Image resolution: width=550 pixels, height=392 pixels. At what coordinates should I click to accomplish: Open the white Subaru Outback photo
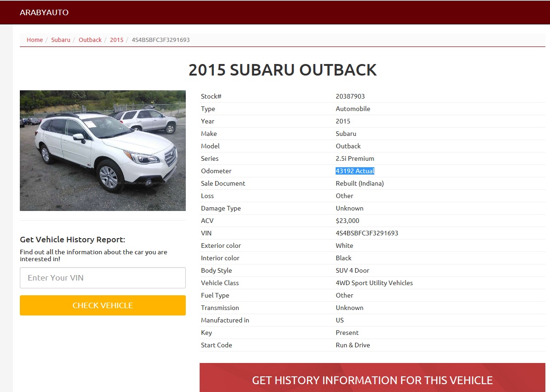(103, 151)
